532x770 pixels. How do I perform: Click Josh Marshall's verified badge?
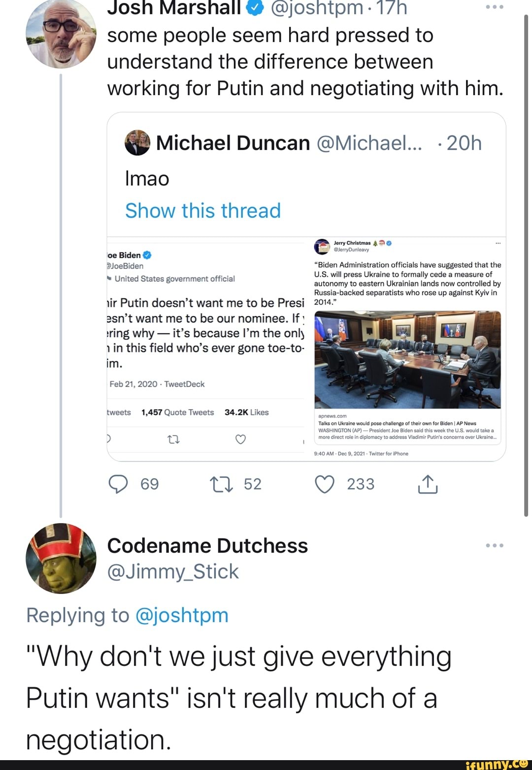pos(255,8)
